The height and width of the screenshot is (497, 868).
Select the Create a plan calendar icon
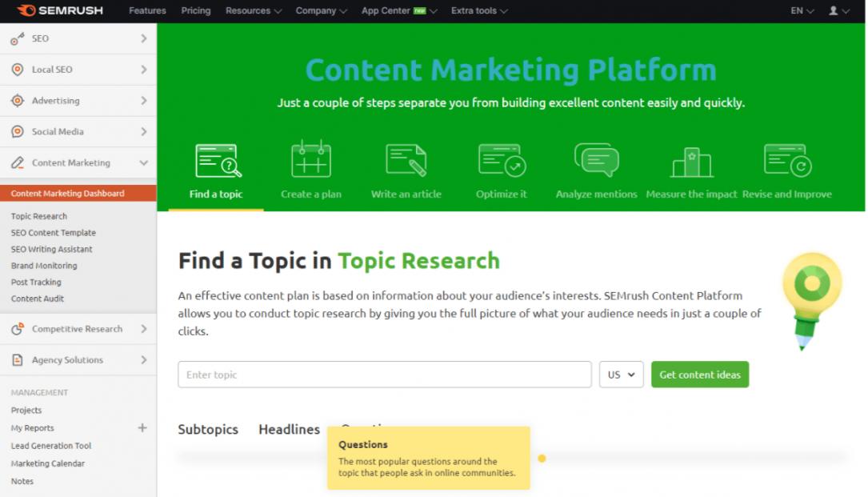tap(310, 159)
